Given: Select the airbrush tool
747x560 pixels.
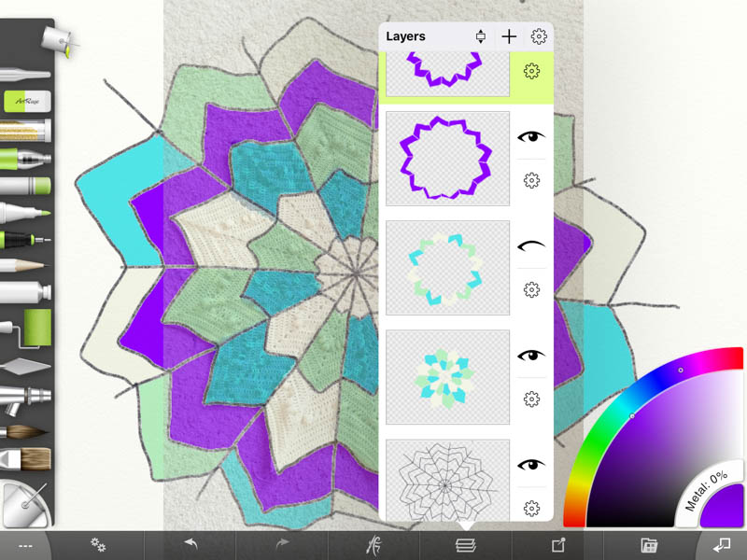Looking at the screenshot, I should pos(25,399).
